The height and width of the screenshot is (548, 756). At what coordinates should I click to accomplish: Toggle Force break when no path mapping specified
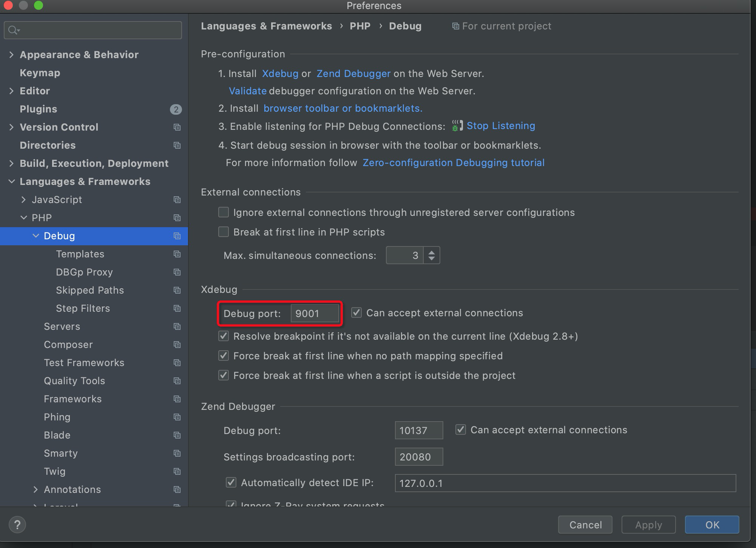pos(224,356)
